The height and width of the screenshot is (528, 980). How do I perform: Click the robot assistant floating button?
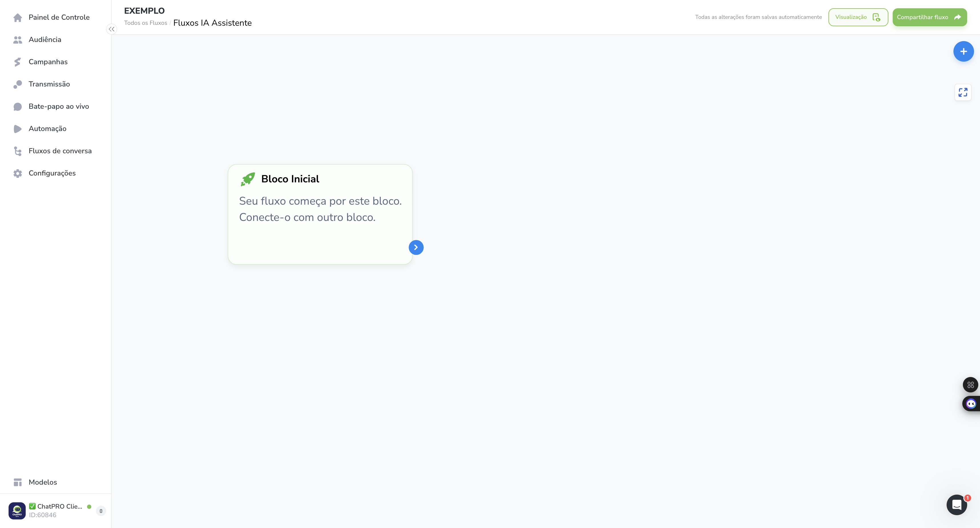click(x=971, y=404)
